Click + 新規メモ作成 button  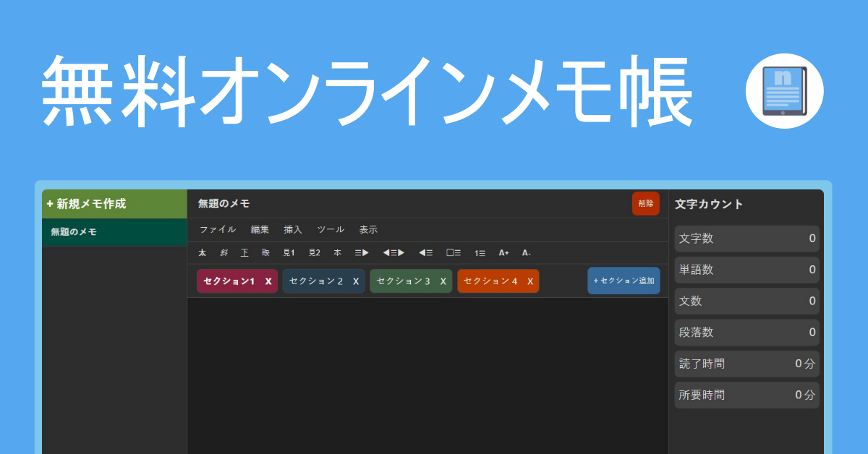(x=114, y=204)
